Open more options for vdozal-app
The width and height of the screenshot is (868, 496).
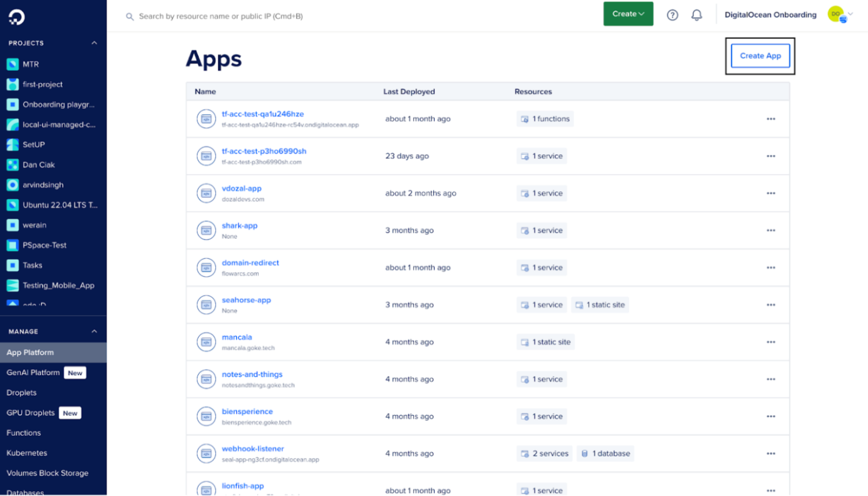771,193
